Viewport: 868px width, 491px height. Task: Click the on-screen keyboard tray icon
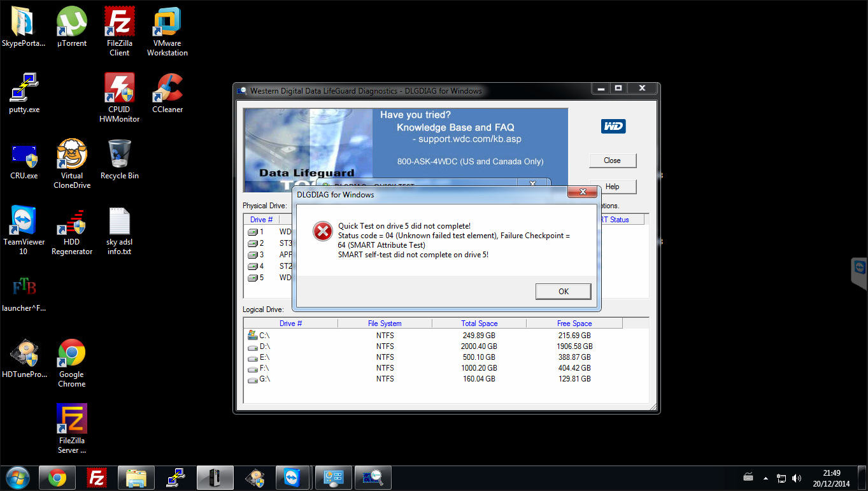coord(749,478)
